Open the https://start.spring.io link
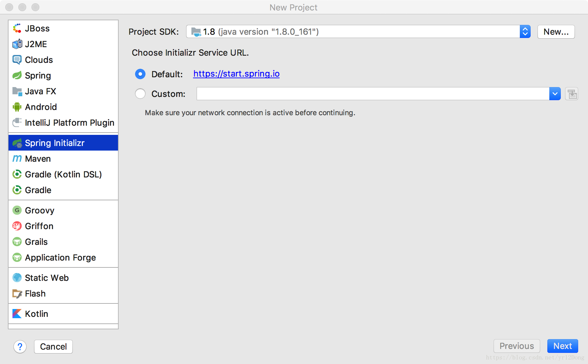The image size is (588, 364). [x=236, y=74]
